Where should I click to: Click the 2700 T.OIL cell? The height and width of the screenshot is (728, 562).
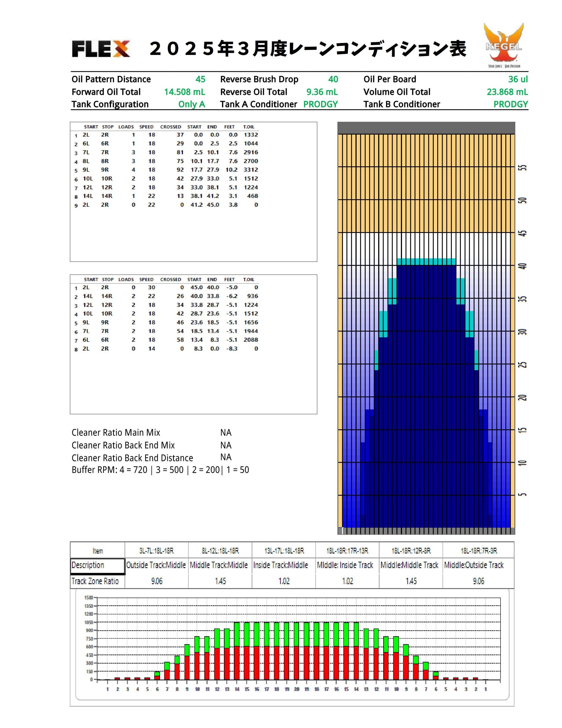[251, 161]
